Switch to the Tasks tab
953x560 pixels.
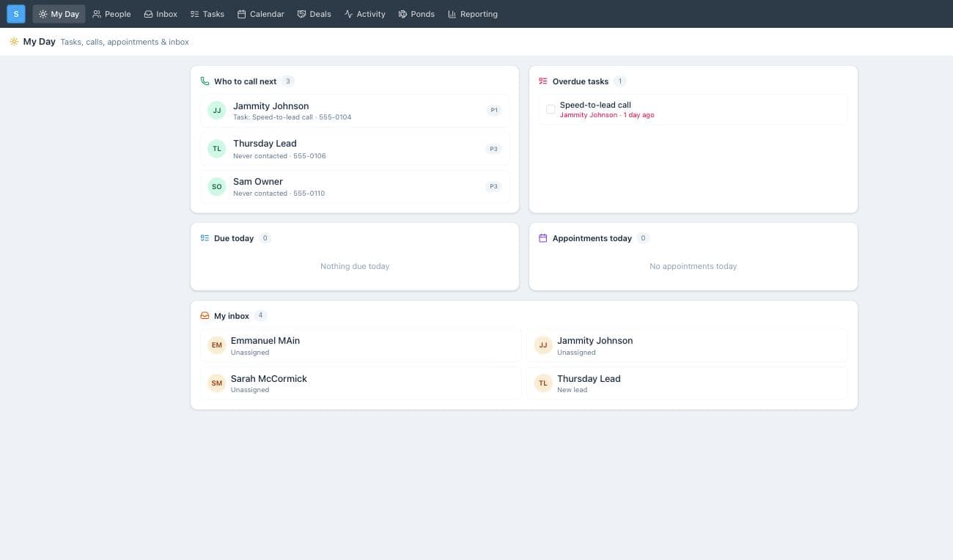click(x=207, y=14)
